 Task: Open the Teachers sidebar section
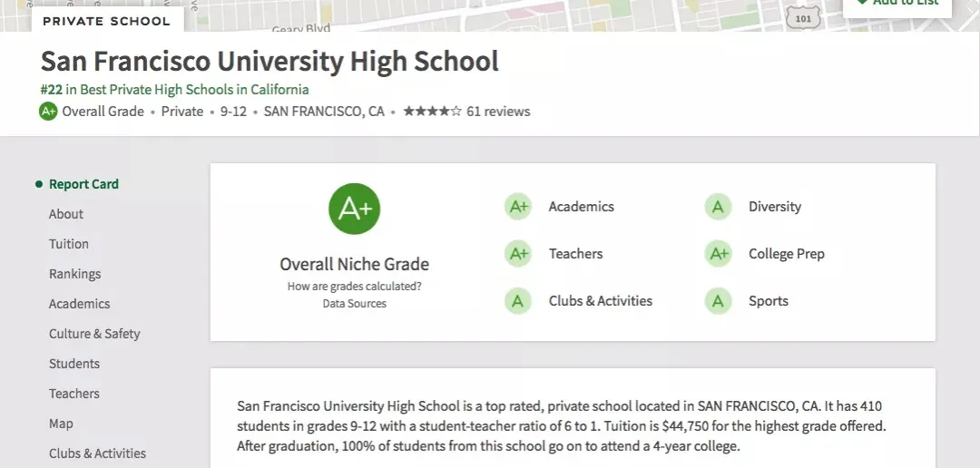point(74,394)
